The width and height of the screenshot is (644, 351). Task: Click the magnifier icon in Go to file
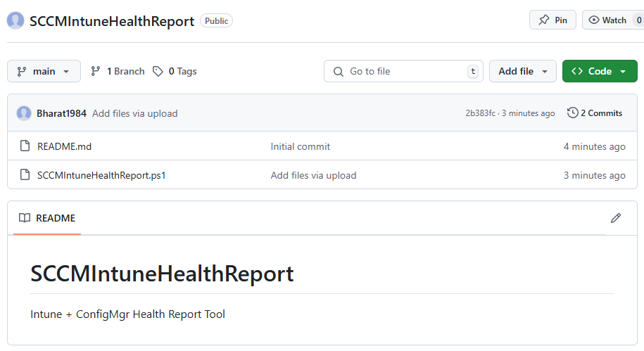click(x=339, y=72)
